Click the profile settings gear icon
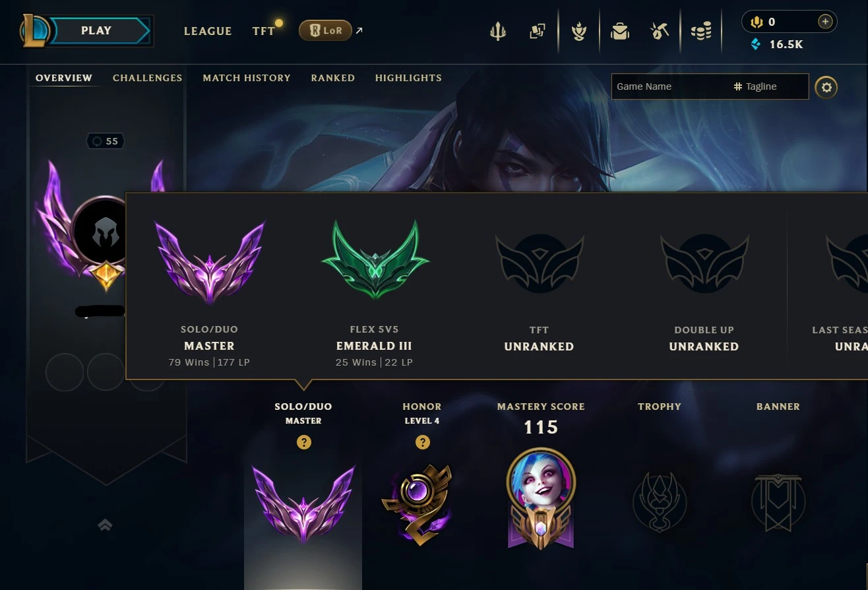The height and width of the screenshot is (590, 868). [826, 87]
